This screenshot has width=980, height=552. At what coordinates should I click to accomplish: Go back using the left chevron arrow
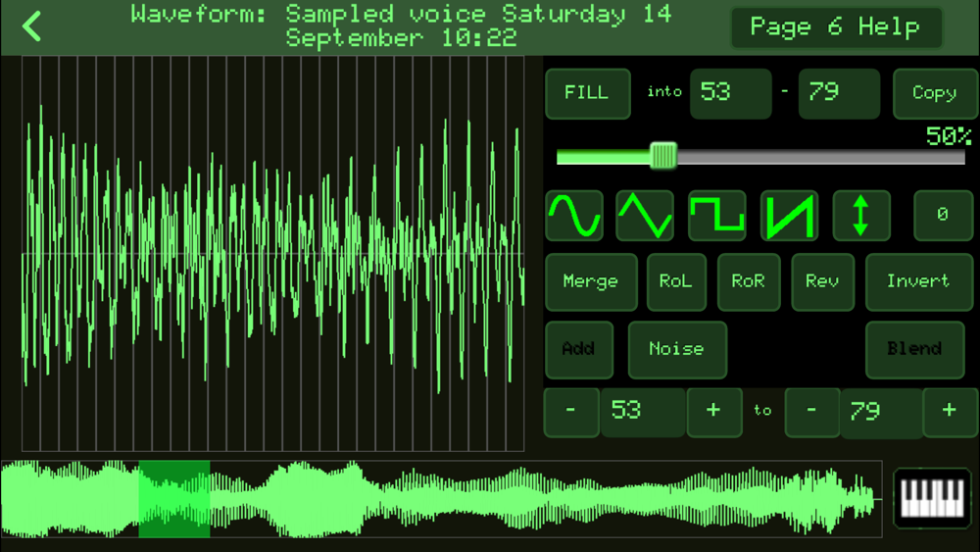tap(31, 26)
